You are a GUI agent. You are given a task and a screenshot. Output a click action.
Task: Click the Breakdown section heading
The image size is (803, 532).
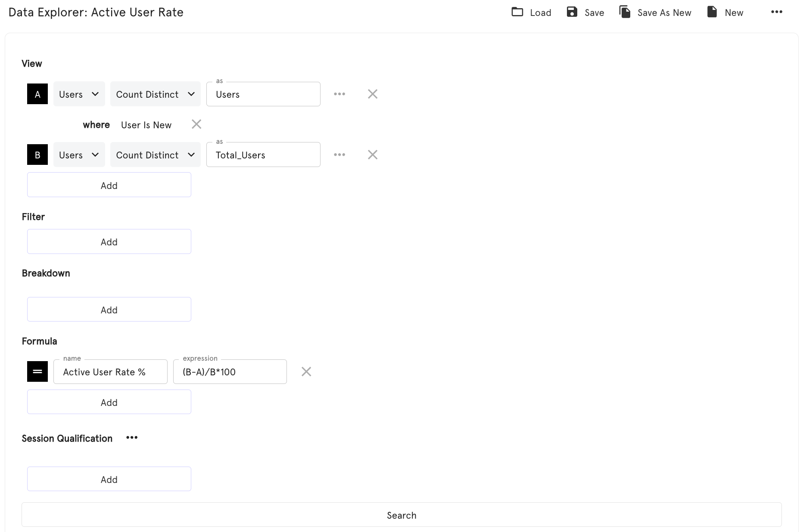coord(46,273)
